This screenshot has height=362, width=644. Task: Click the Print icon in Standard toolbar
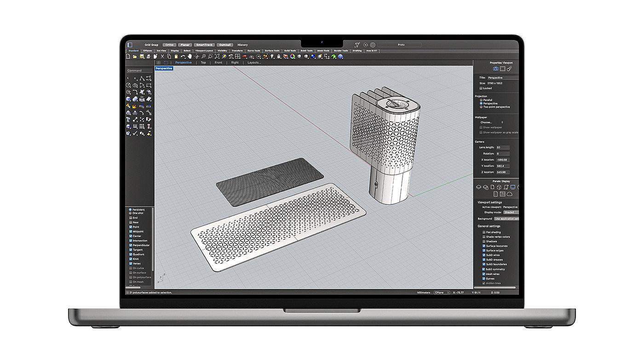tap(149, 56)
